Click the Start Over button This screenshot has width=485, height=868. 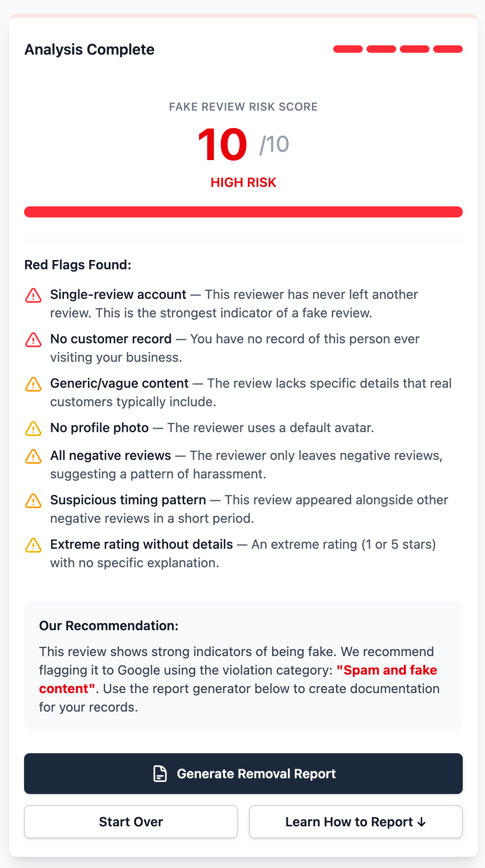coord(131,822)
